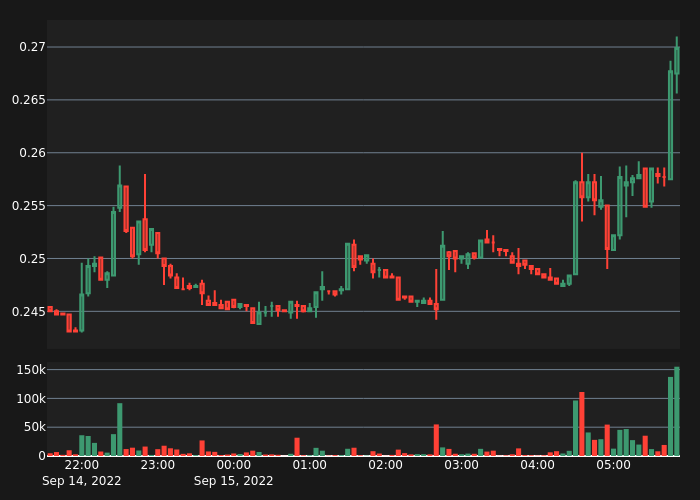The image size is (700, 500).
Task: Click the 0.265 price axis label
Action: pyautogui.click(x=29, y=100)
